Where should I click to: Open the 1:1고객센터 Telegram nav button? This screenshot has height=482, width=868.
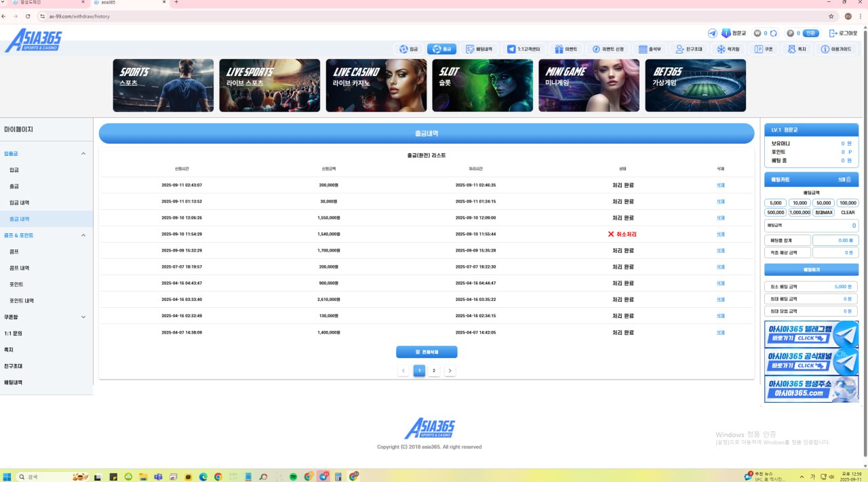point(524,49)
